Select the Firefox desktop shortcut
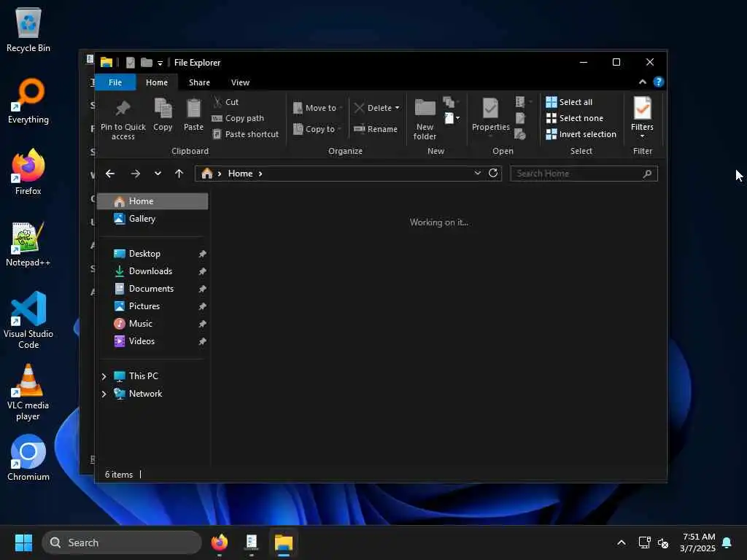 pos(28,172)
